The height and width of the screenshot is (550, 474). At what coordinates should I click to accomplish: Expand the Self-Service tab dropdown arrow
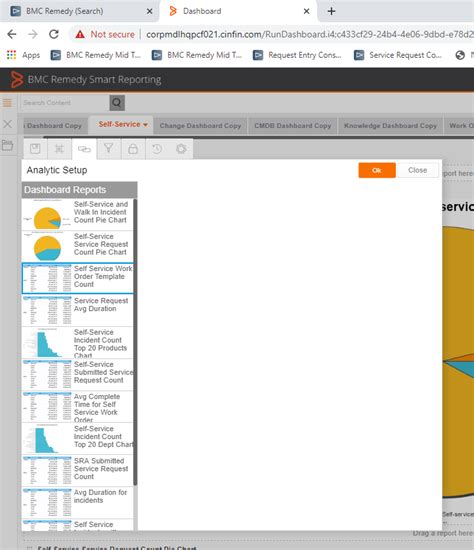tap(145, 125)
